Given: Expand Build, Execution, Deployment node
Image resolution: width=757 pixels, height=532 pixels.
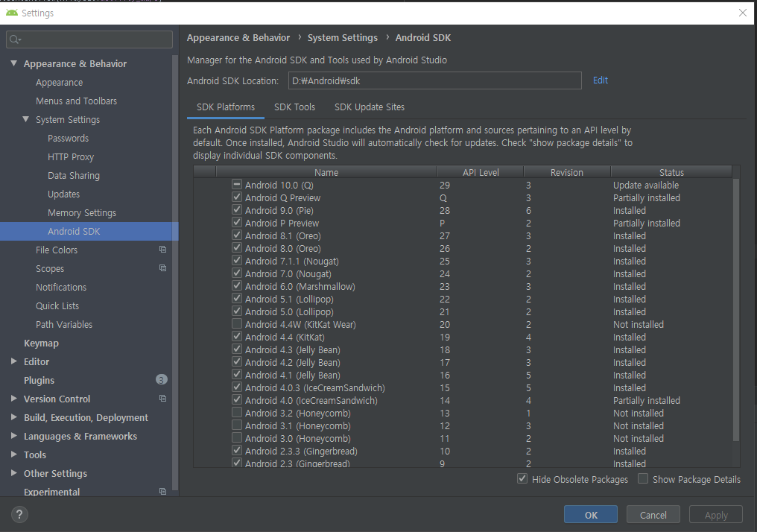Looking at the screenshot, I should (x=13, y=417).
